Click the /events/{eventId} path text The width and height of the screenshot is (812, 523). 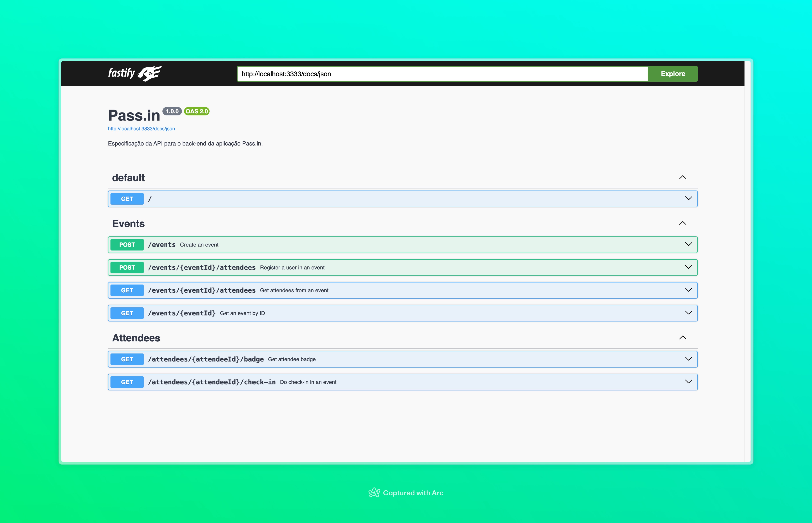[x=182, y=313]
